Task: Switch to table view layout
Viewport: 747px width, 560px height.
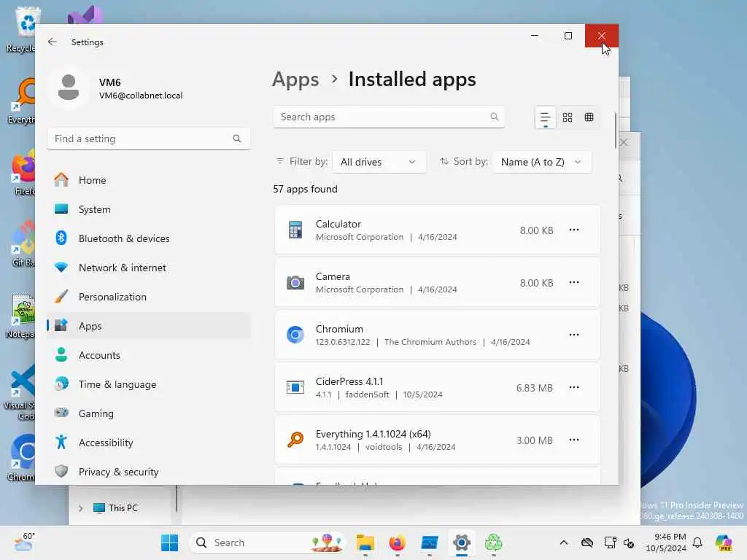Action: click(589, 117)
